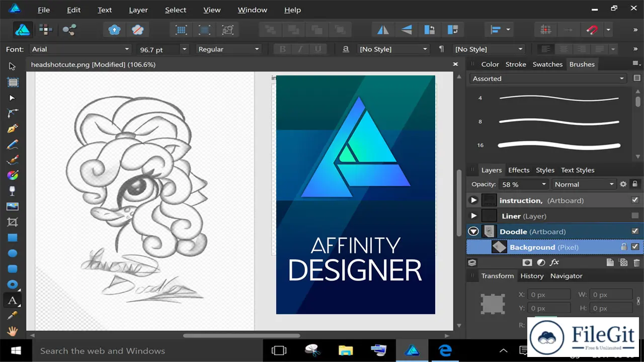Unlock the Background layer padlock
This screenshot has width=644, height=362.
[x=624, y=247]
